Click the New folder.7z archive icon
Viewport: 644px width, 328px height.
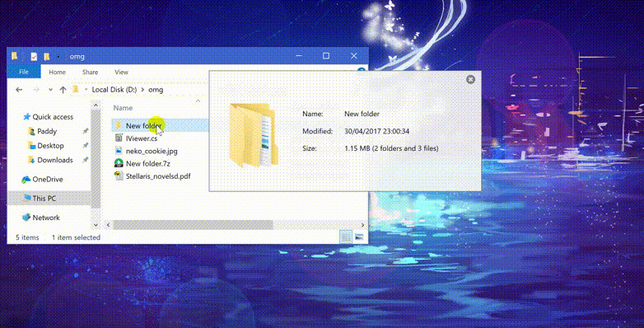click(119, 163)
